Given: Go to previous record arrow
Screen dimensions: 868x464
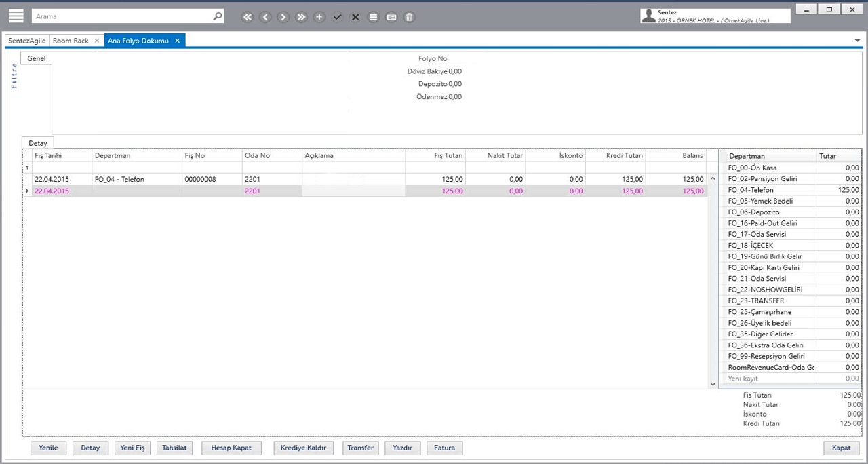Looking at the screenshot, I should (x=266, y=17).
